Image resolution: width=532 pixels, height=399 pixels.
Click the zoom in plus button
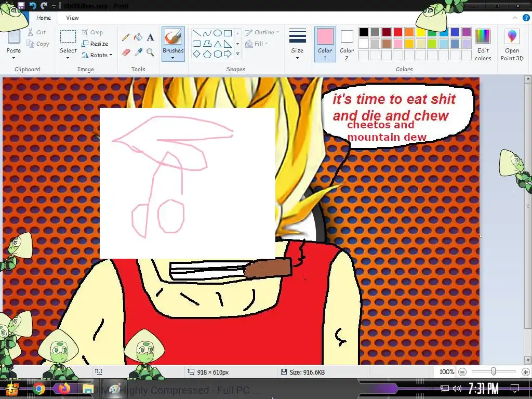pos(525,372)
